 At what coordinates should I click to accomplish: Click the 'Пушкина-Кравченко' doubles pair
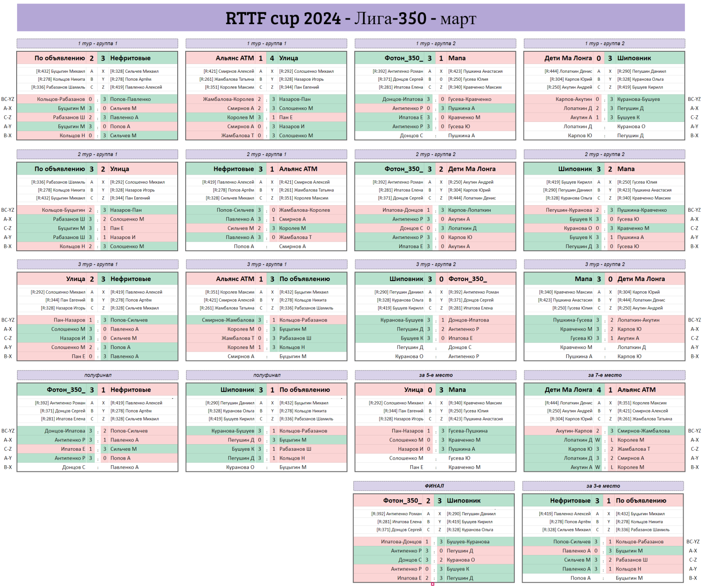[x=642, y=210]
